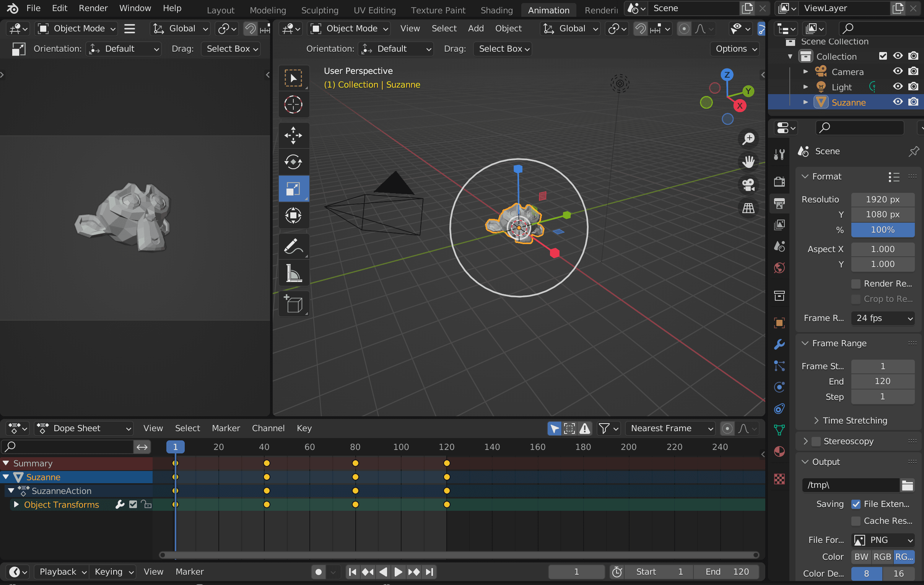Image resolution: width=924 pixels, height=585 pixels.
Task: Open the File menu
Action: (x=33, y=8)
